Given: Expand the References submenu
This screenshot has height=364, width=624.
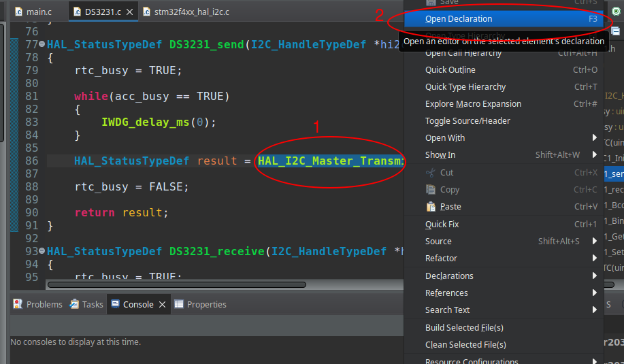Looking at the screenshot, I should point(504,293).
